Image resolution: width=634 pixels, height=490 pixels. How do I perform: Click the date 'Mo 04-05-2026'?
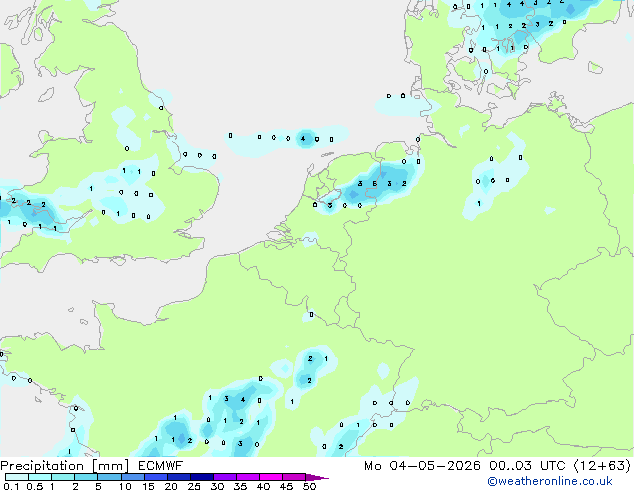click(x=422, y=466)
